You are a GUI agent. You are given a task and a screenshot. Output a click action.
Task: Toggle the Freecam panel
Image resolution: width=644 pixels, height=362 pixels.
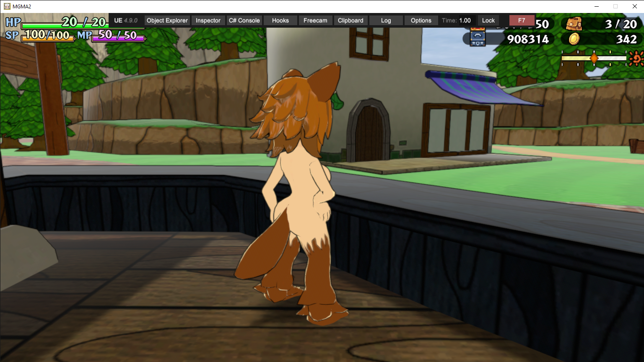[315, 21]
